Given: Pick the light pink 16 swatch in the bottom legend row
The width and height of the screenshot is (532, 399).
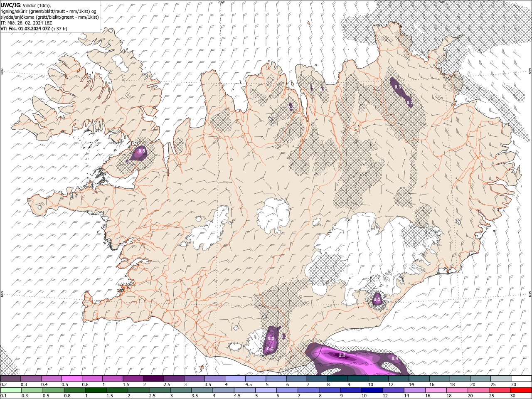Looking at the screenshot, I should click(x=436, y=390).
